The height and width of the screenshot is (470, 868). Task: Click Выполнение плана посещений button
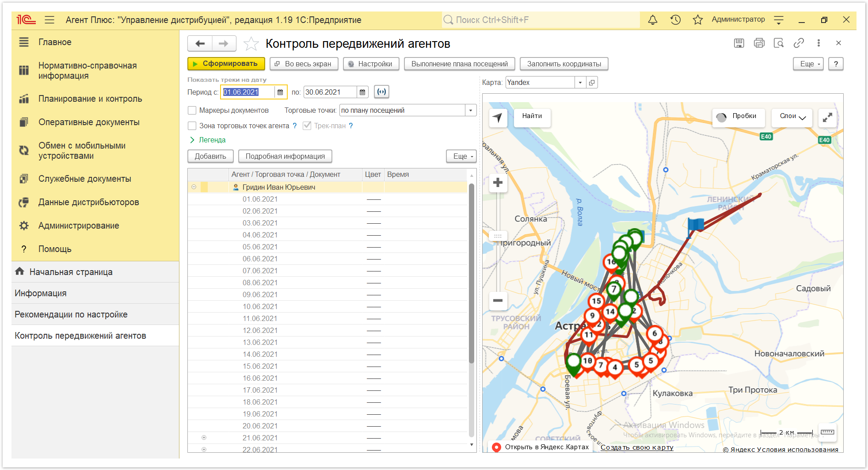460,64
